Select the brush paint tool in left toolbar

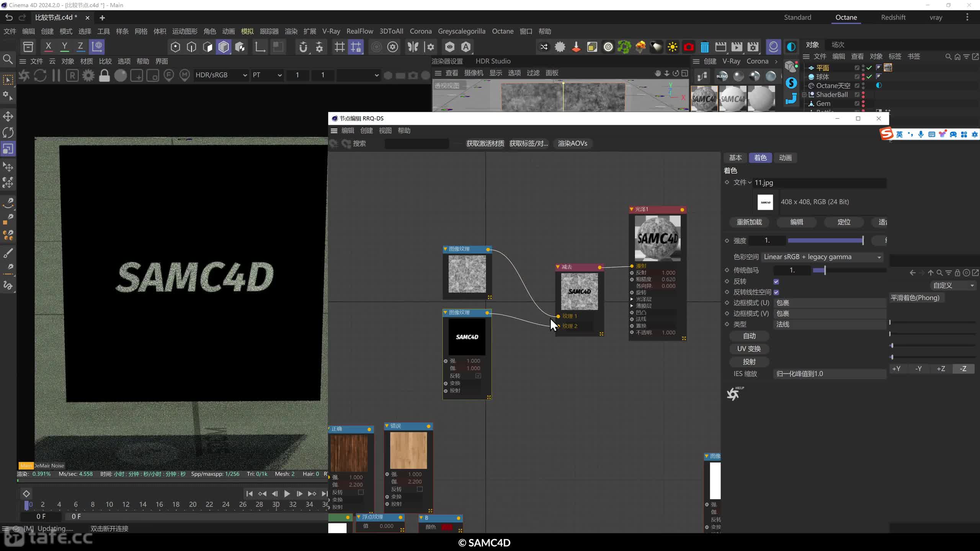(8, 253)
